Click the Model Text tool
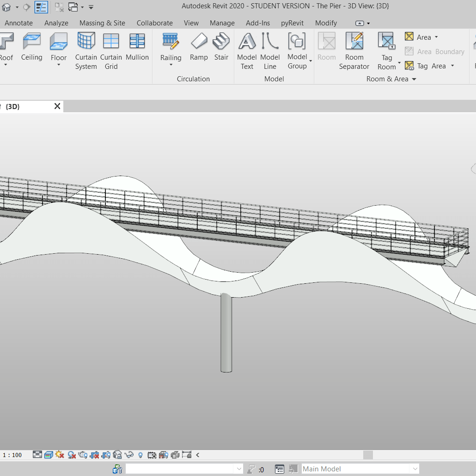 [x=247, y=46]
